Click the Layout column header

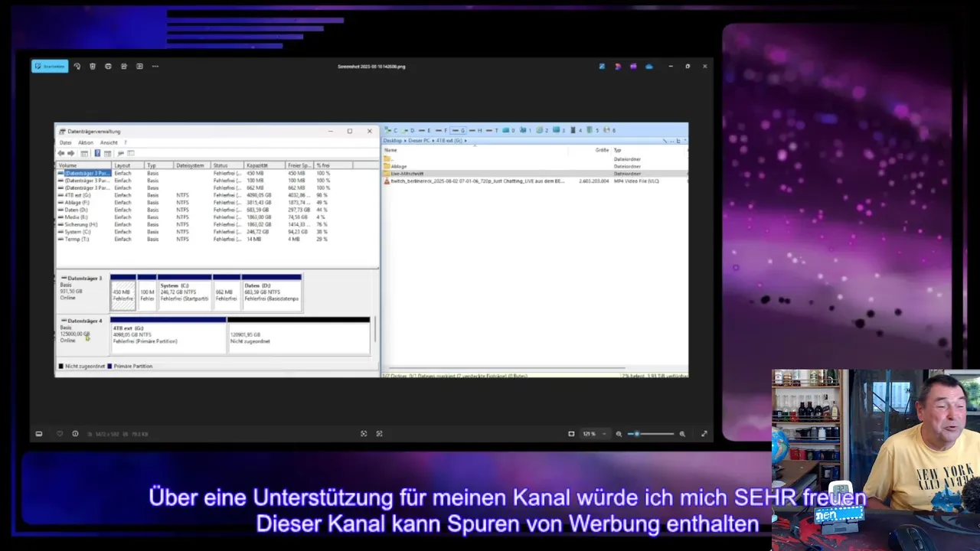[x=128, y=165]
